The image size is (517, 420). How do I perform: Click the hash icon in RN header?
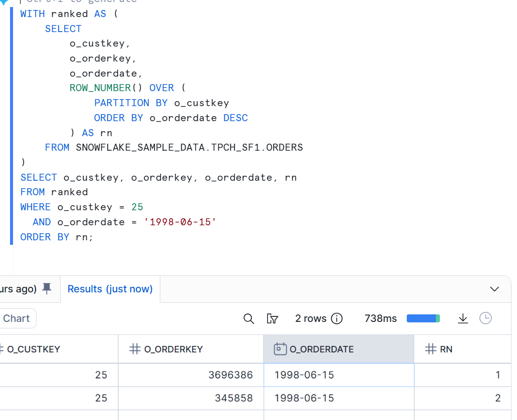click(430, 349)
